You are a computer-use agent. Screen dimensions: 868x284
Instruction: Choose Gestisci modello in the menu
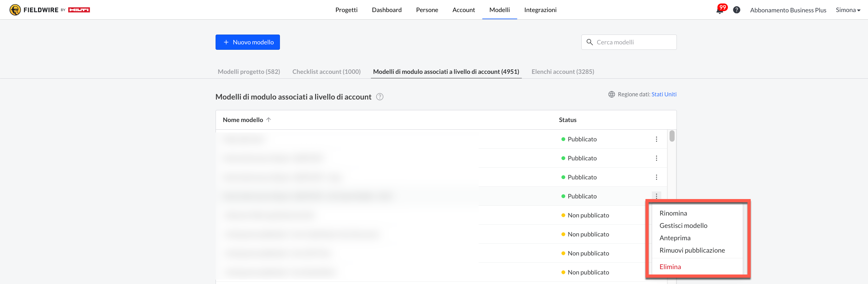[683, 226]
